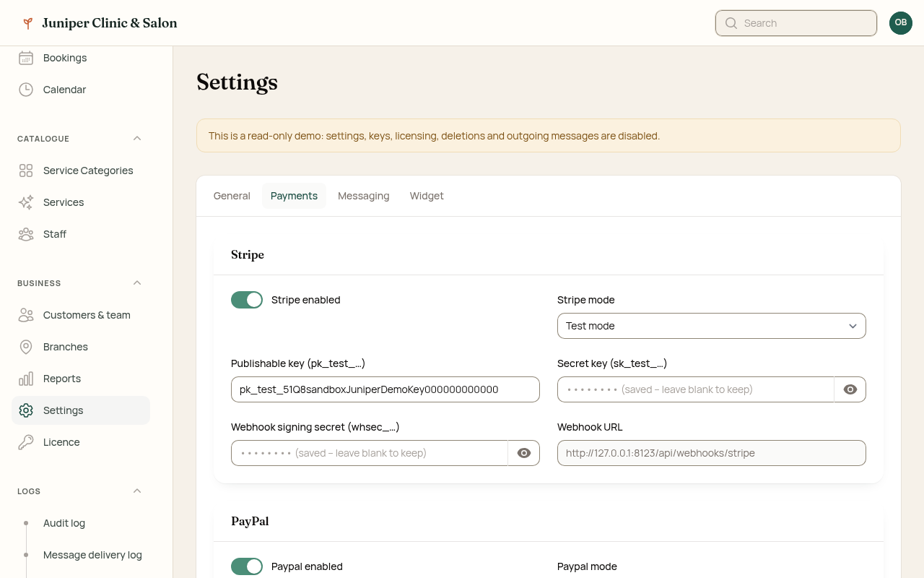Image resolution: width=924 pixels, height=578 pixels.
Task: Open the Stripe mode dropdown
Action: (712, 326)
